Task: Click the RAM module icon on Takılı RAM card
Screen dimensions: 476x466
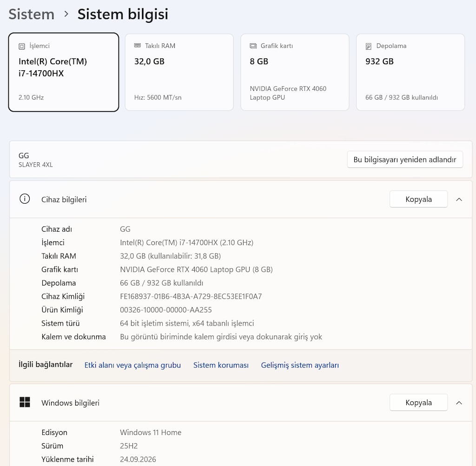Action: coord(138,46)
